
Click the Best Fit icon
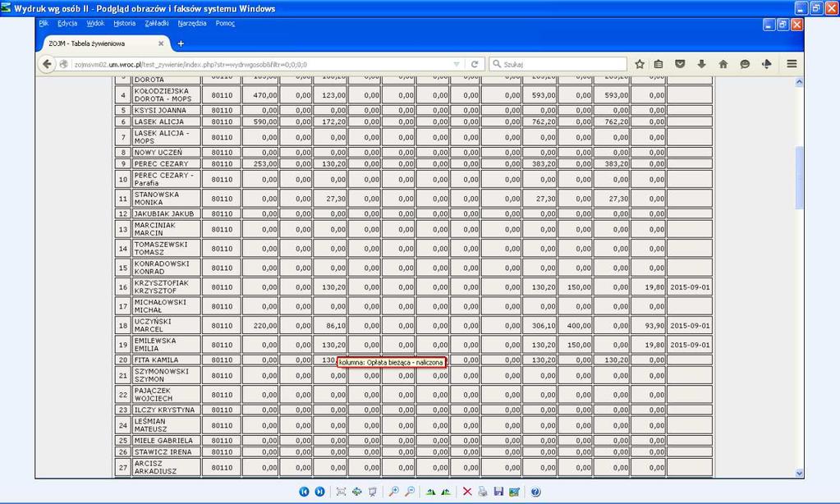[x=341, y=492]
